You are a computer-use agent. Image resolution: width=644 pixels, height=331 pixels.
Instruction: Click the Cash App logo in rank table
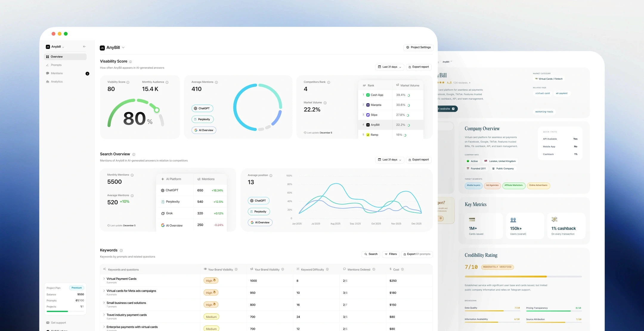click(x=368, y=95)
